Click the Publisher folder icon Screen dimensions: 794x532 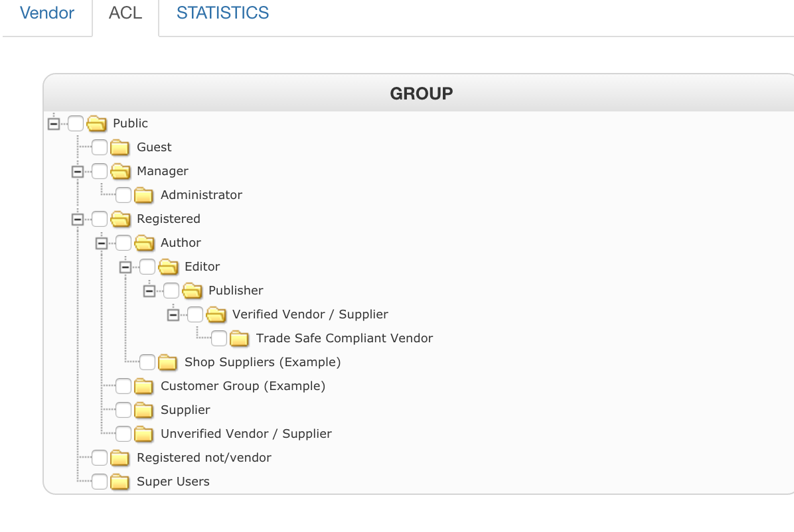tap(192, 291)
